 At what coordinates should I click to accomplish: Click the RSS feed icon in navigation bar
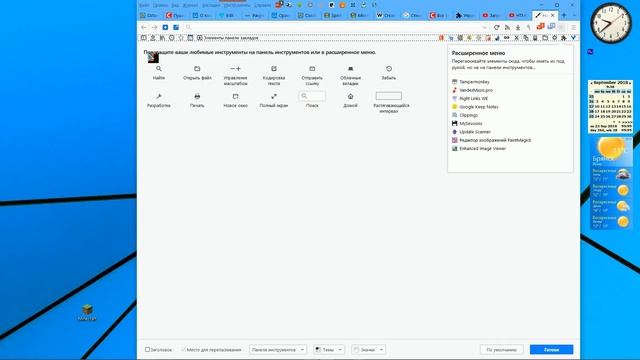click(507, 27)
